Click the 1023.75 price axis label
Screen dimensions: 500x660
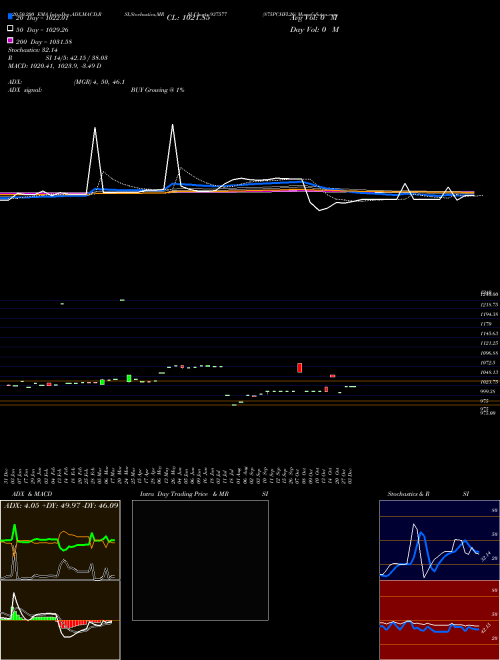[489, 382]
